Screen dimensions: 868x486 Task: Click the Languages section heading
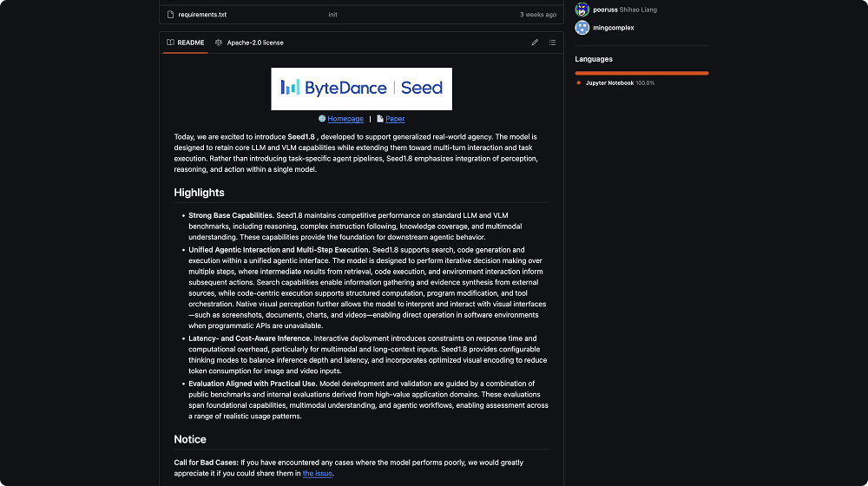(x=594, y=59)
